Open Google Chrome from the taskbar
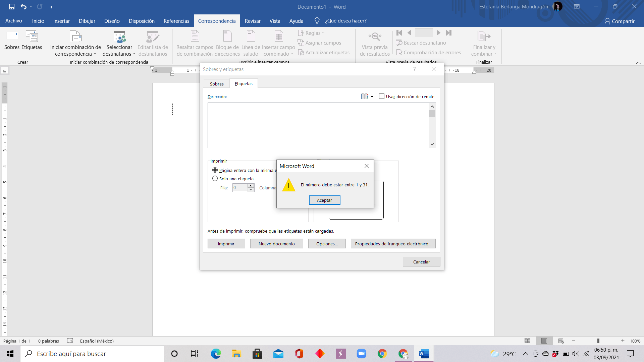The height and width of the screenshot is (362, 644). 382,354
